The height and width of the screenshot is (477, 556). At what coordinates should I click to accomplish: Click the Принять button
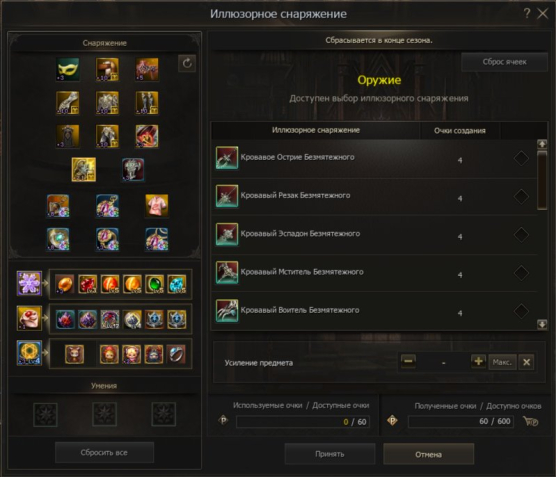(x=330, y=454)
